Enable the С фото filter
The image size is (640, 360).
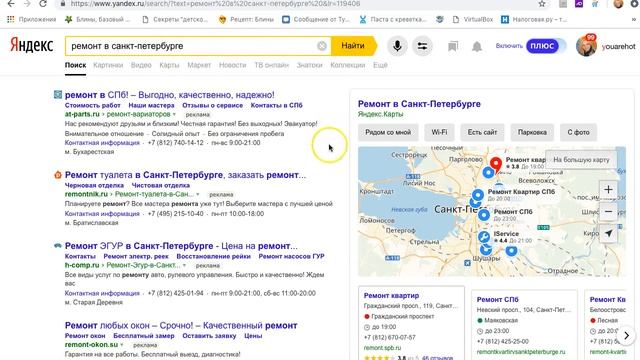(x=578, y=132)
